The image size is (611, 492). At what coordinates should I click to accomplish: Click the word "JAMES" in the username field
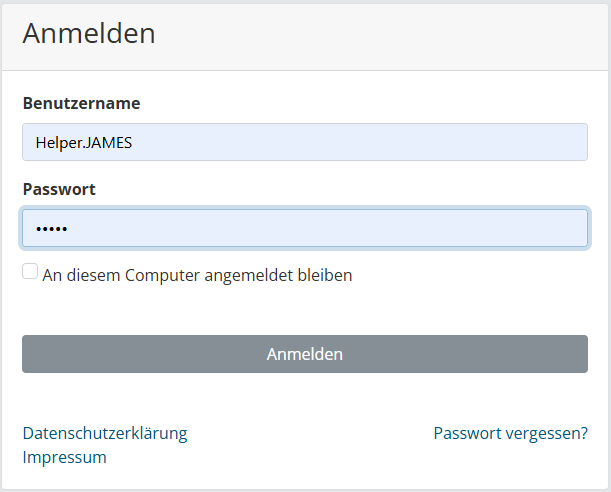(x=109, y=142)
